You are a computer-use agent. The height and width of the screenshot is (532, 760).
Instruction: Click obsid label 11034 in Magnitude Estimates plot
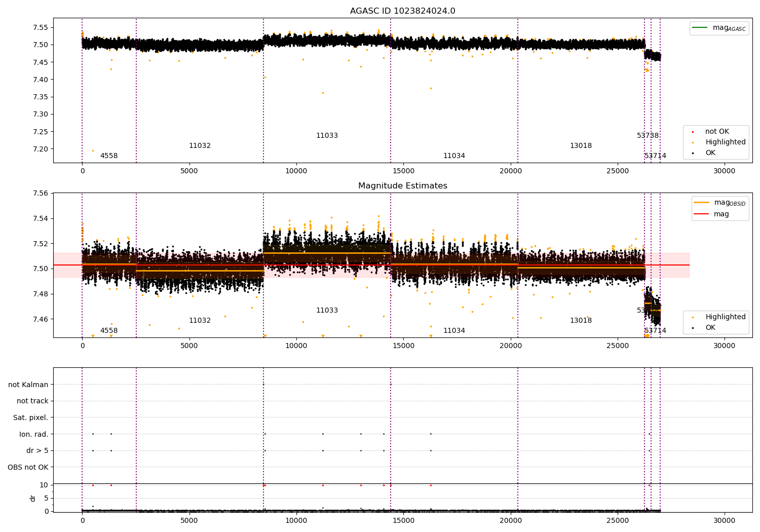tap(454, 331)
